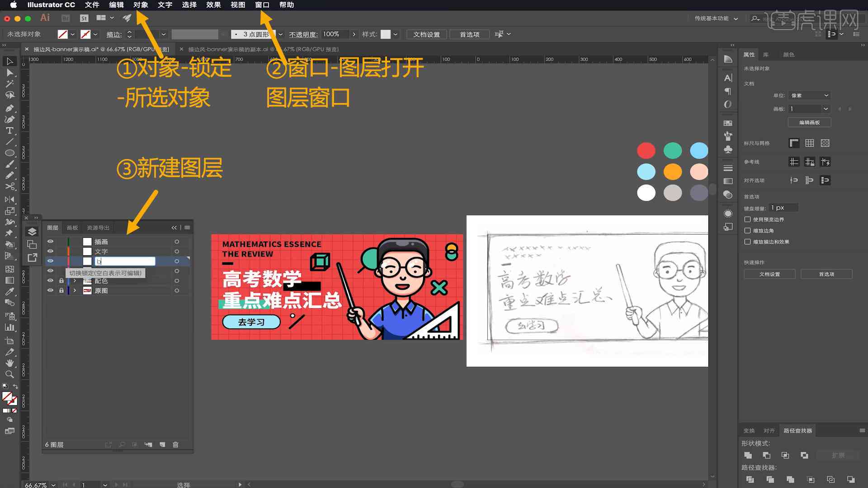Screen dimensions: 868x488
Task: Click the 插画风-banner演示稿 tab
Action: [x=105, y=49]
